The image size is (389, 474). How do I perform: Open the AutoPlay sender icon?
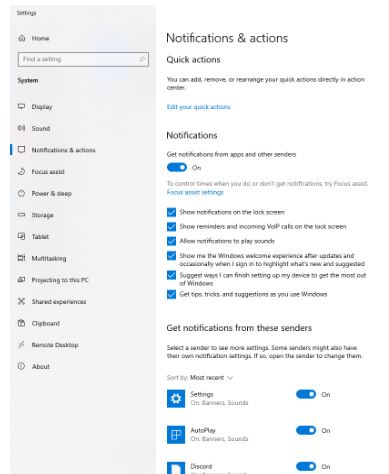pos(176,434)
